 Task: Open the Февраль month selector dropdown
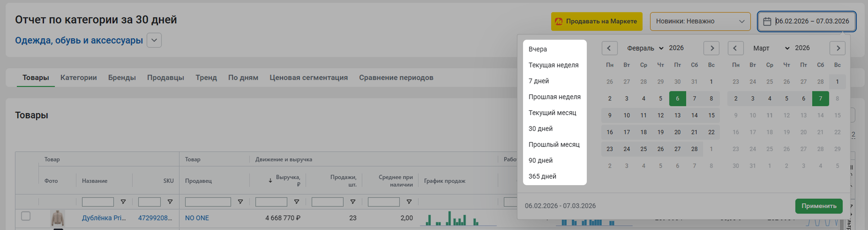[645, 48]
